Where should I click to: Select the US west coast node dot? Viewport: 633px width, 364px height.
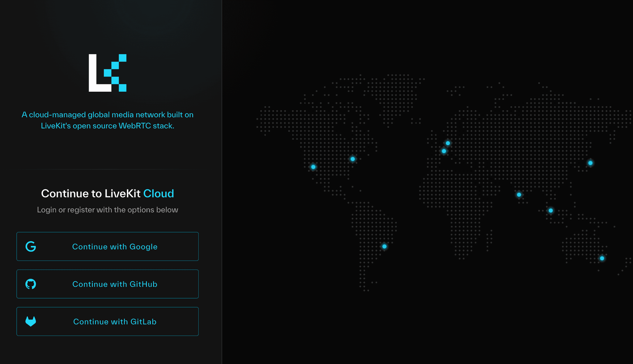click(x=313, y=167)
